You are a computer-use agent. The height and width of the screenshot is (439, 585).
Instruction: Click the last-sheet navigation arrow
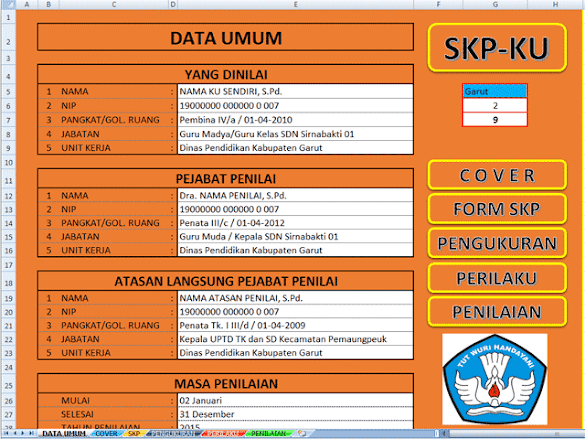point(31,433)
